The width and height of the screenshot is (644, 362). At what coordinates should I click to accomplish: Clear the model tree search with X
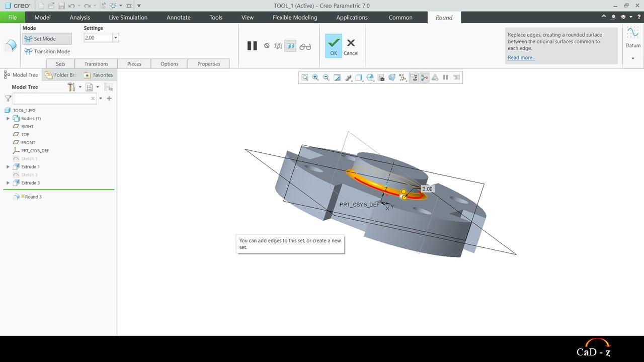[93, 99]
